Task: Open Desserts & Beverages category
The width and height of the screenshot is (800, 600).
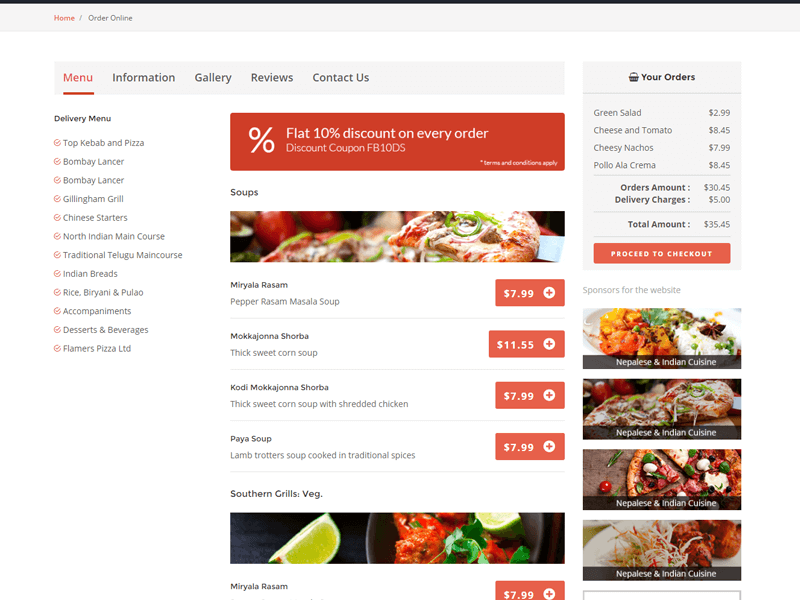Action: 105,330
